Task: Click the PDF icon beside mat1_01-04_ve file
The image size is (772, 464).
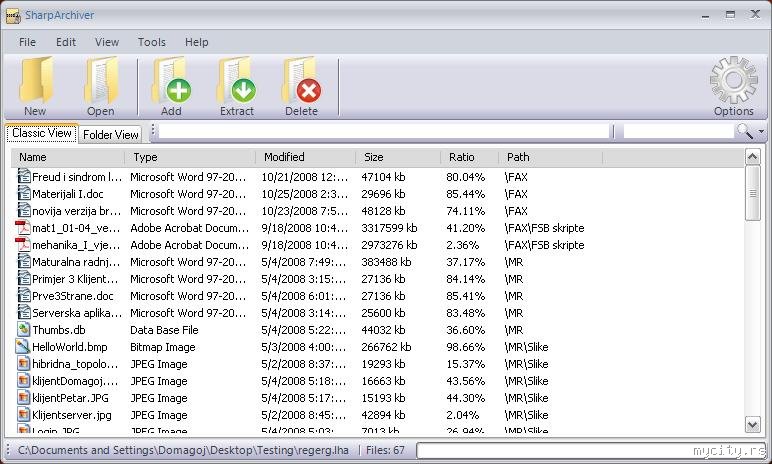Action: tap(23, 228)
